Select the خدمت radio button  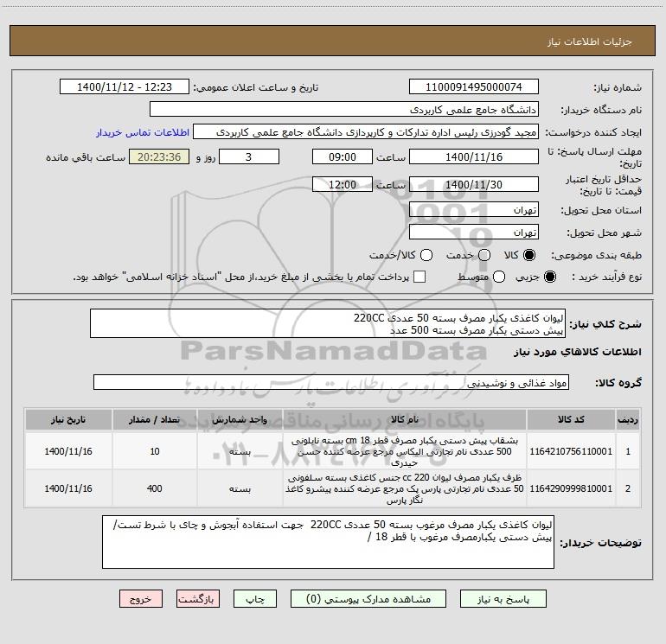click(484, 255)
